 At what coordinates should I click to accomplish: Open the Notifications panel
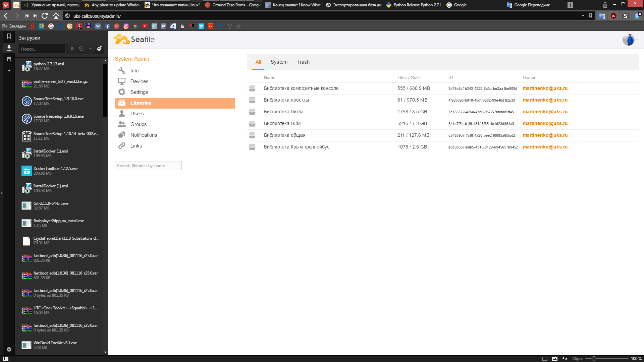(x=144, y=135)
